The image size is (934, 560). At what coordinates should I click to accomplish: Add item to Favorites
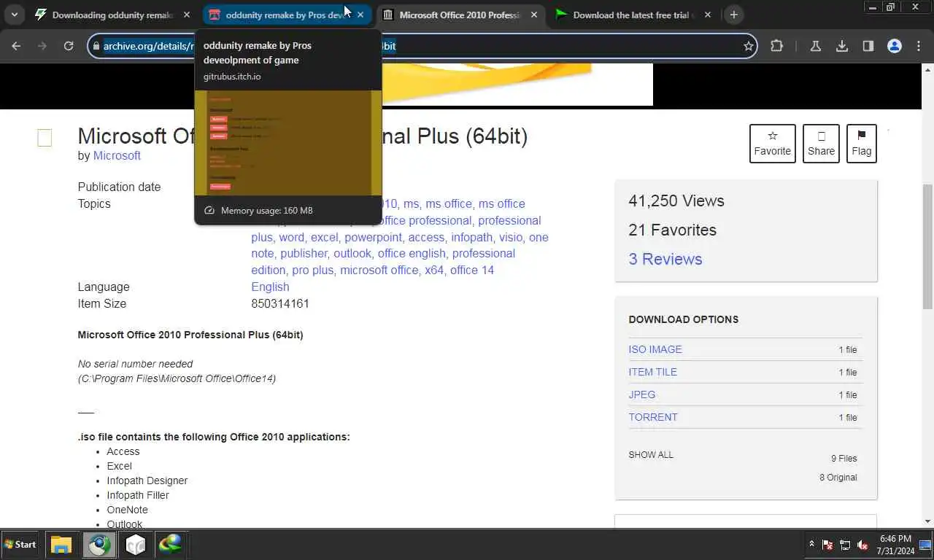tap(773, 144)
